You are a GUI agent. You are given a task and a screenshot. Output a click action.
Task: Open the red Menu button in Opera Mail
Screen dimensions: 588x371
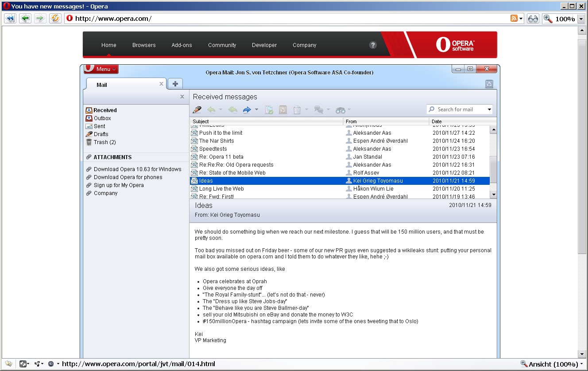pyautogui.click(x=101, y=69)
